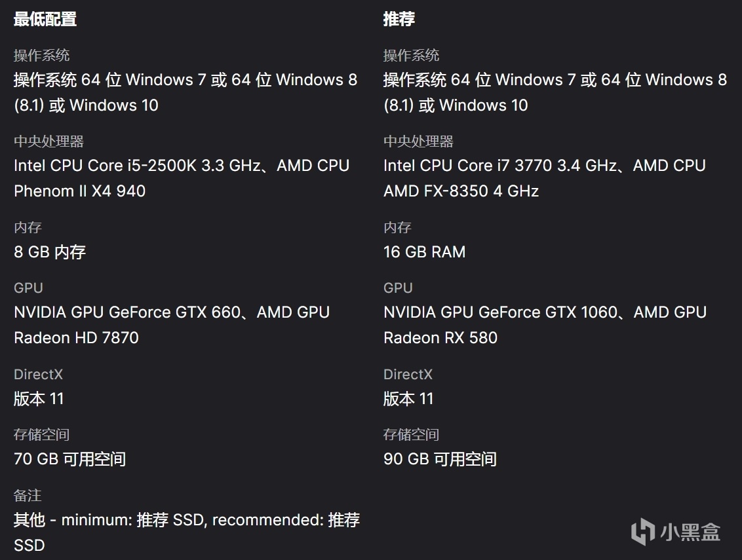Click the SSD recommendation note text
The width and height of the screenshot is (742, 560).
click(x=187, y=521)
